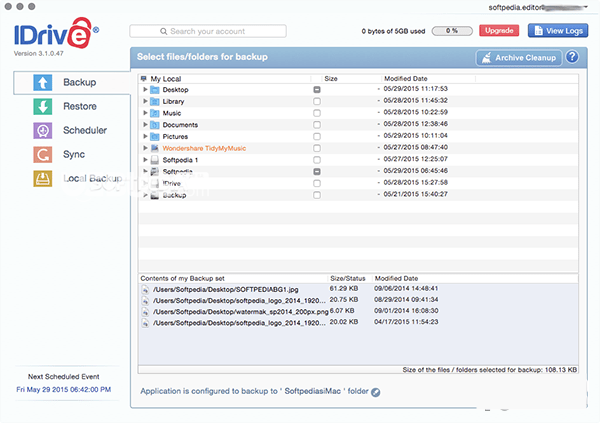Expand the Wondershare TidyMyMusic volume
Image resolution: width=600 pixels, height=423 pixels.
click(145, 148)
